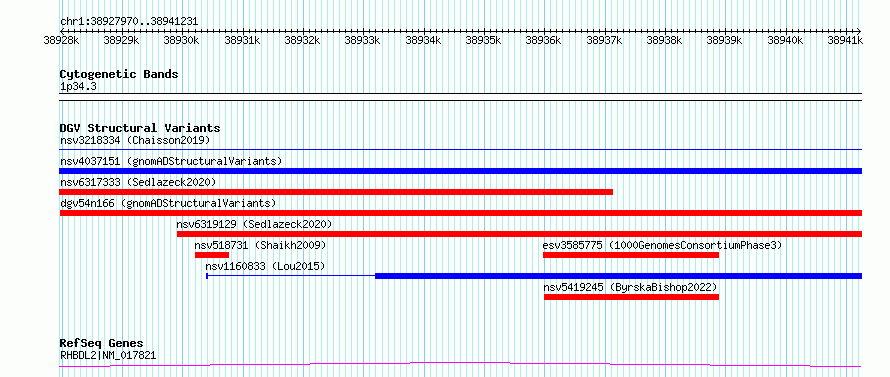Click the 38933k ruler tick

[x=363, y=40]
